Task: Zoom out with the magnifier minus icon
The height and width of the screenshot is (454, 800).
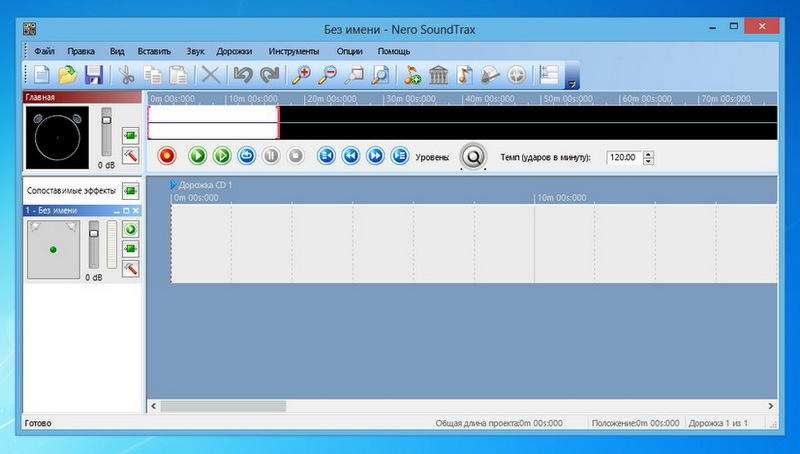Action: tap(327, 75)
